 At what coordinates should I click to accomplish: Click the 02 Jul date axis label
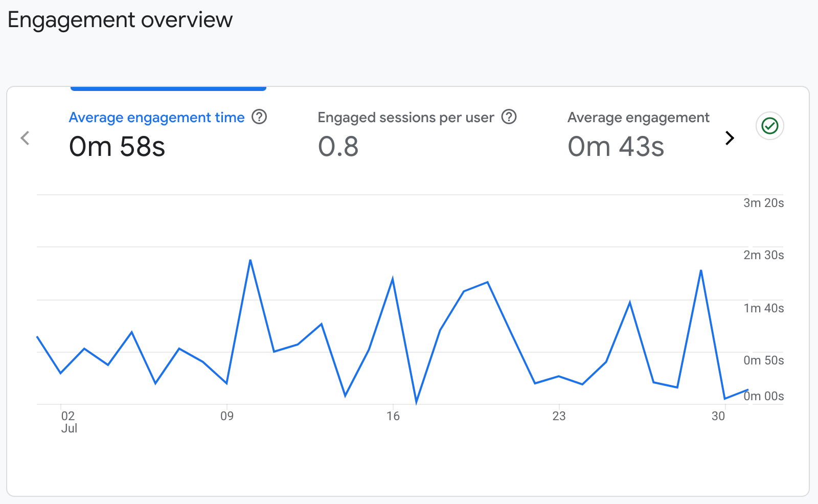pyautogui.click(x=69, y=422)
